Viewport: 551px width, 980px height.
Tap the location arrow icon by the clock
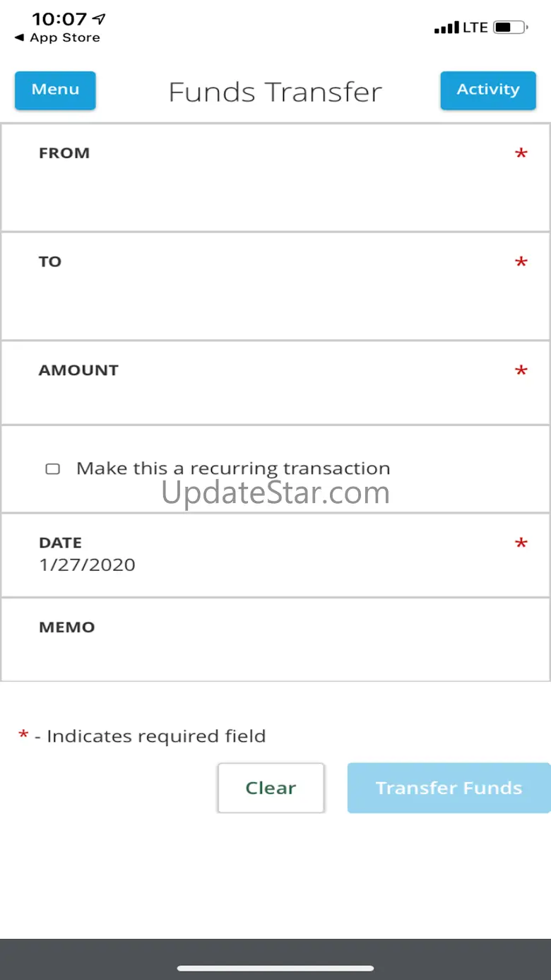[x=99, y=18]
